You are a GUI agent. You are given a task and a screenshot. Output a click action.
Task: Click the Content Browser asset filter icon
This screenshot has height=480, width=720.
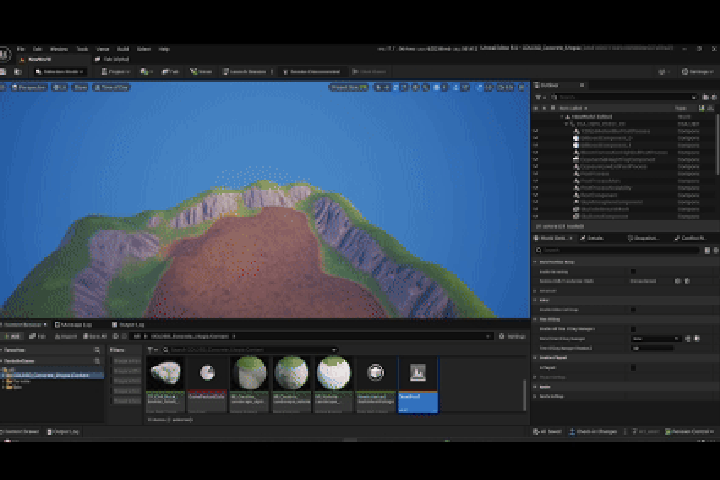pos(152,350)
